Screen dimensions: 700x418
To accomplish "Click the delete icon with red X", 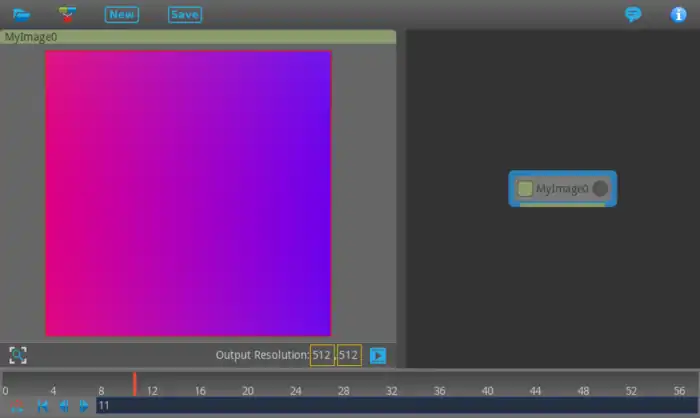I will point(67,14).
